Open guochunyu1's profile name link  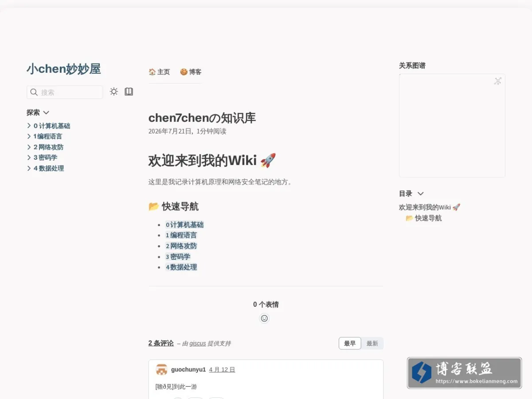coord(188,370)
